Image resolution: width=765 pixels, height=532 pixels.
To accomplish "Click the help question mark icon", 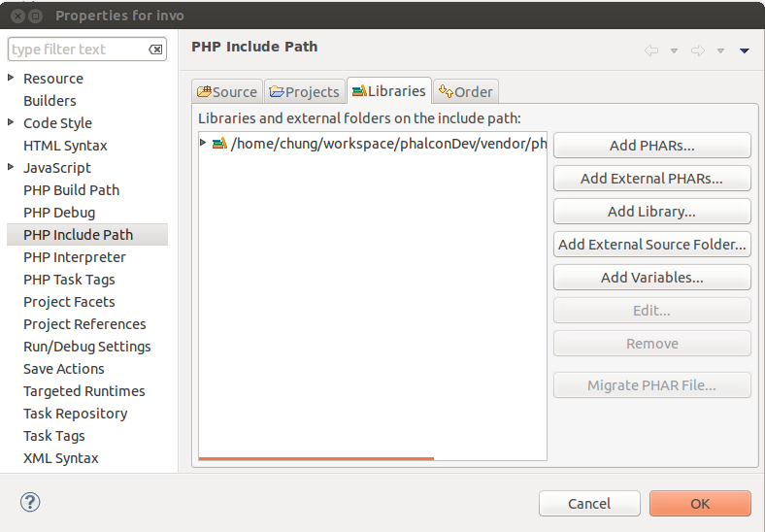I will [30, 502].
